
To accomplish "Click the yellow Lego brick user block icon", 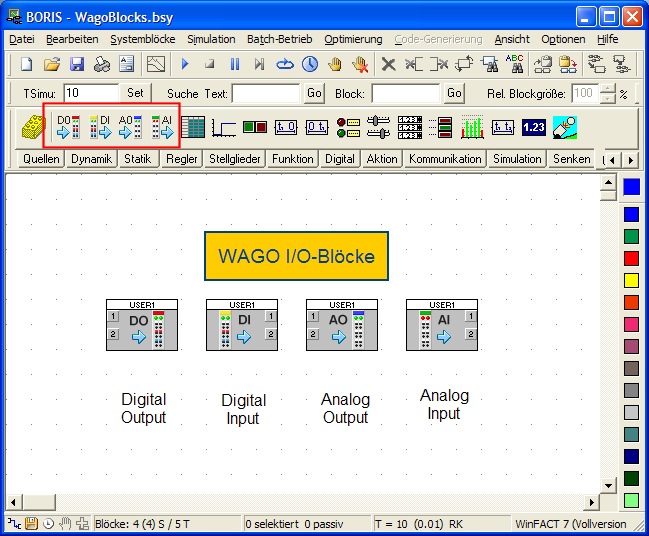I will 33,127.
